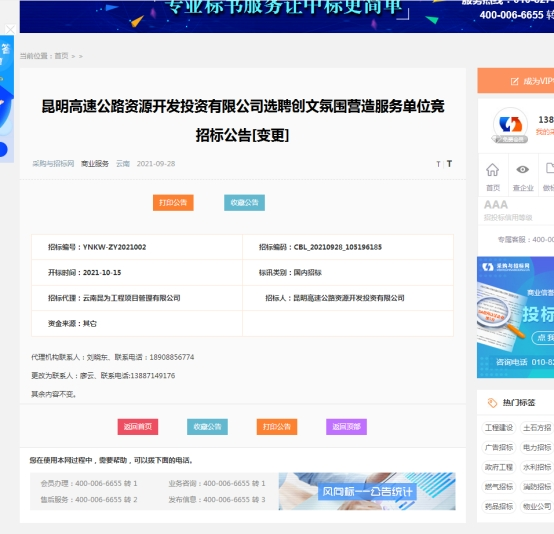This screenshot has height=534, width=554.
Task: Click the contact phone 18908856774 line
Action: pos(113,357)
